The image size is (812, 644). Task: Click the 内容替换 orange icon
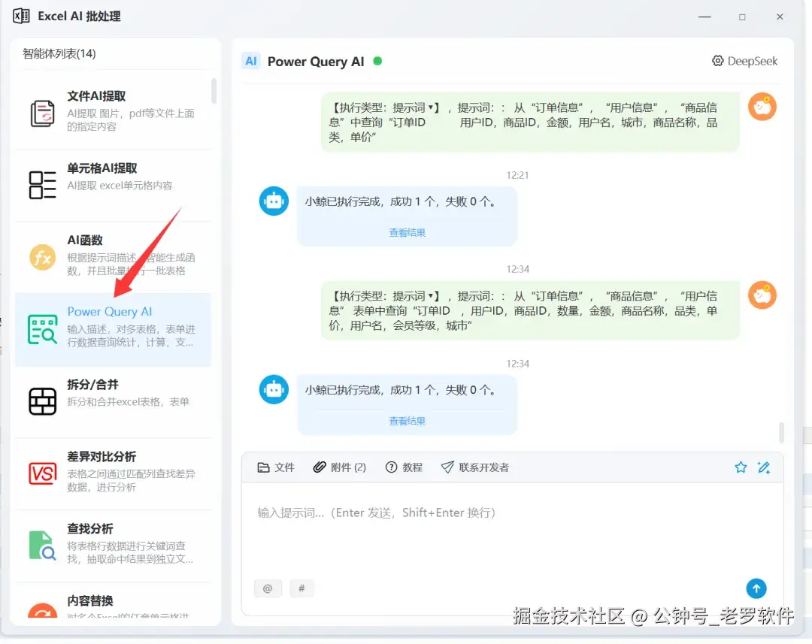(42, 611)
